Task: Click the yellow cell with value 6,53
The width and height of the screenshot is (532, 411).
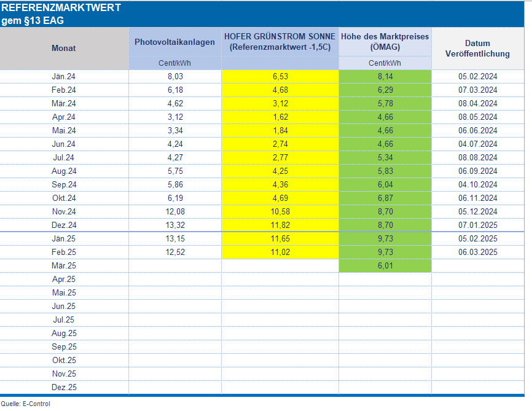Action: click(280, 77)
